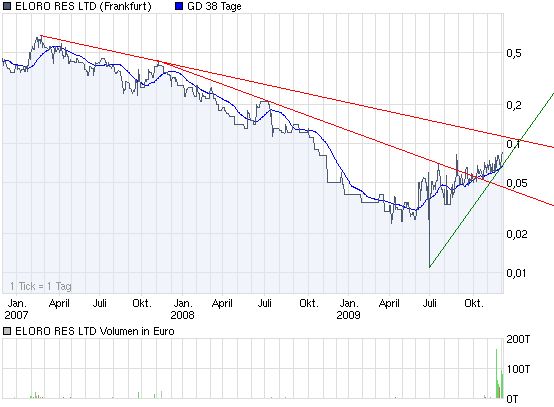Click the 'Jan. 2007' time axis label
Viewport: 554px width, 407px height.
tap(16, 309)
